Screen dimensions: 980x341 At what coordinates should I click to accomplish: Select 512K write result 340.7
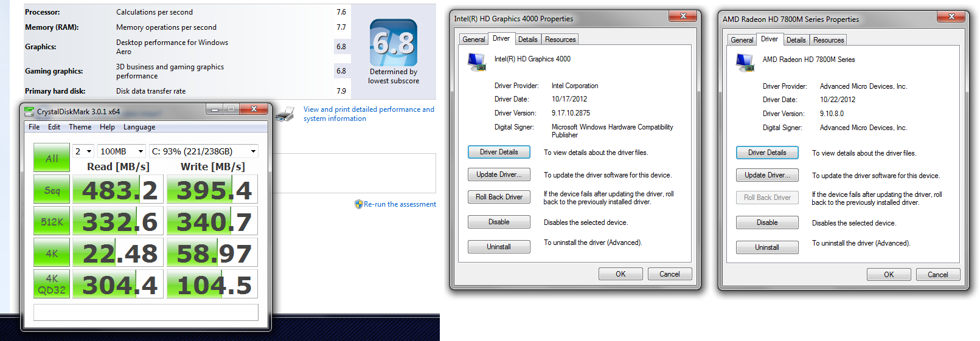[212, 222]
